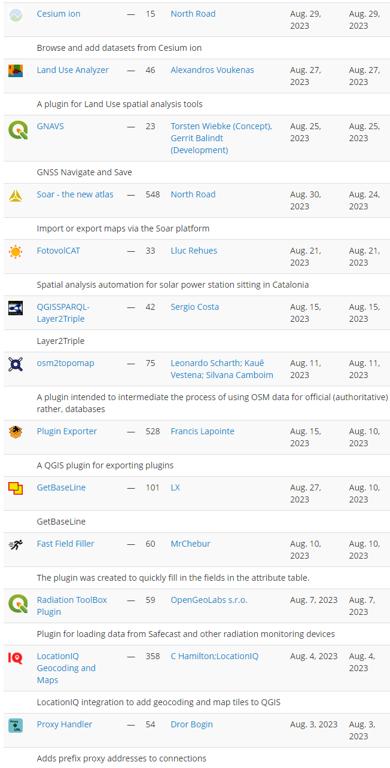Screen dimensions: 390x768
Task: Click the QGISSPARQL-Layer2Triple plugin icon
Action: pos(16,308)
